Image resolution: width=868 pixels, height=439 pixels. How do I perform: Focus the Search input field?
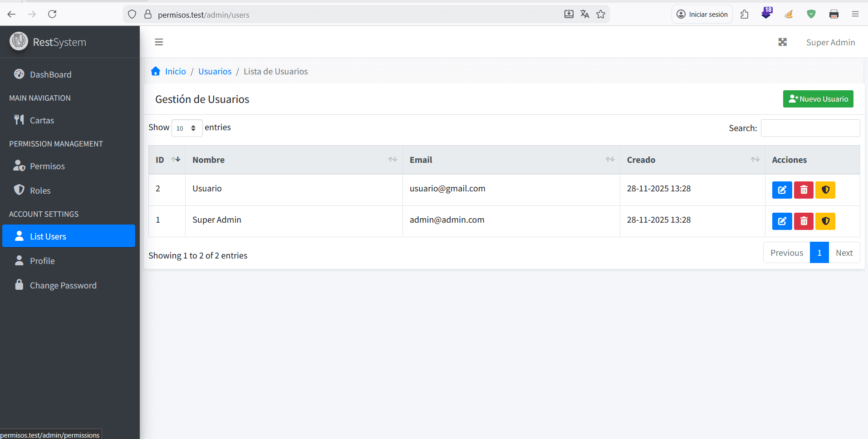pos(810,128)
